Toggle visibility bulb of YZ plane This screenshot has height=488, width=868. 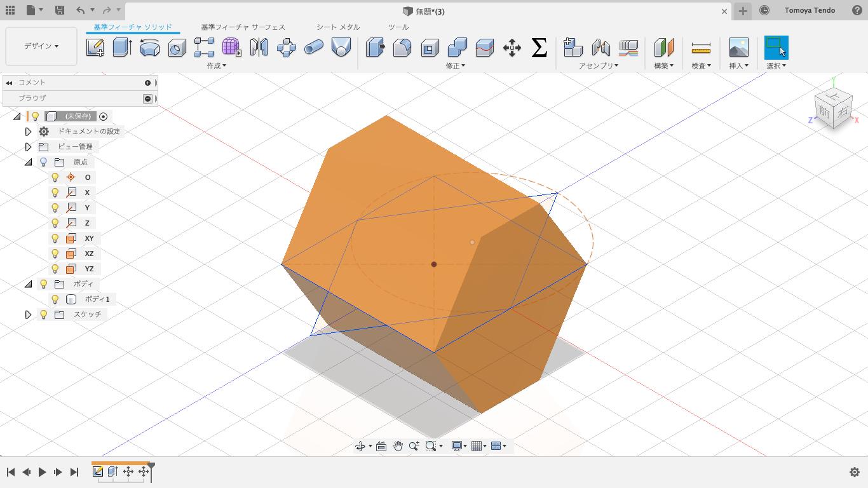[x=55, y=269]
